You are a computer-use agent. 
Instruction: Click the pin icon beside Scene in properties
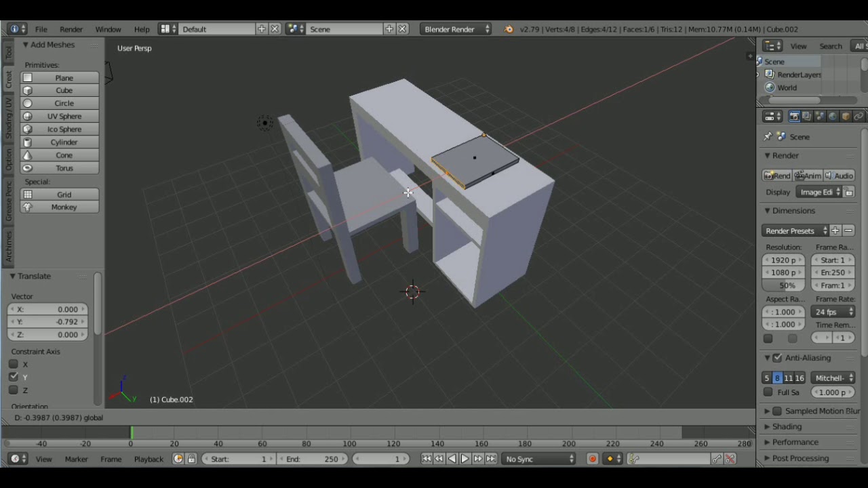(x=768, y=137)
